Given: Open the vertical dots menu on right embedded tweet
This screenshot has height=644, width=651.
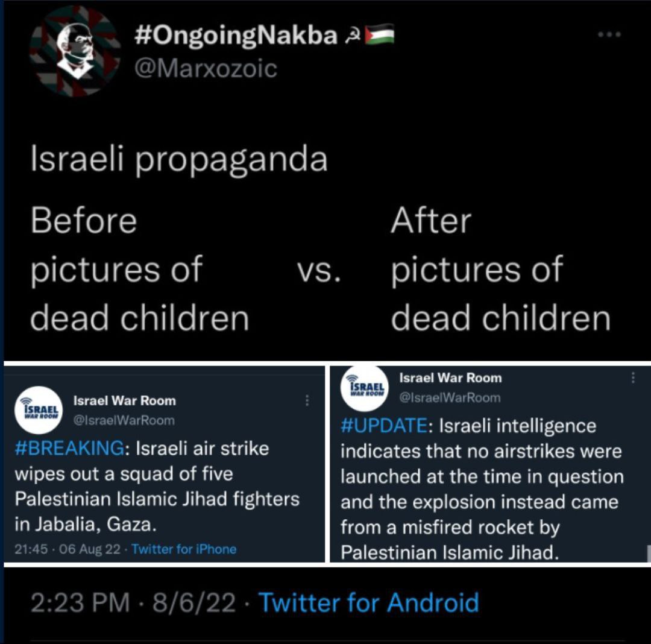Looking at the screenshot, I should click(x=632, y=378).
